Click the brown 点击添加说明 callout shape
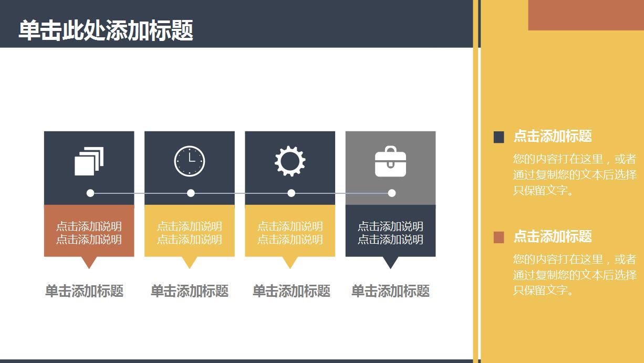Viewport: 644px width, 363px height. (x=89, y=233)
